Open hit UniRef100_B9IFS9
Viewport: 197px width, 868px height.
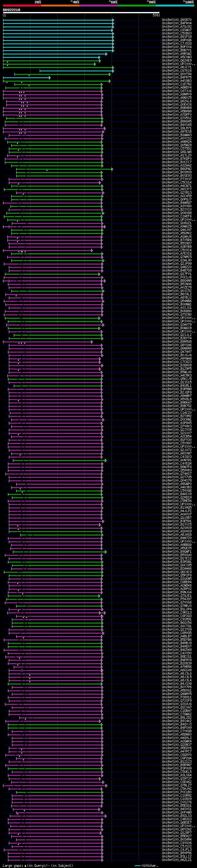(177, 37)
